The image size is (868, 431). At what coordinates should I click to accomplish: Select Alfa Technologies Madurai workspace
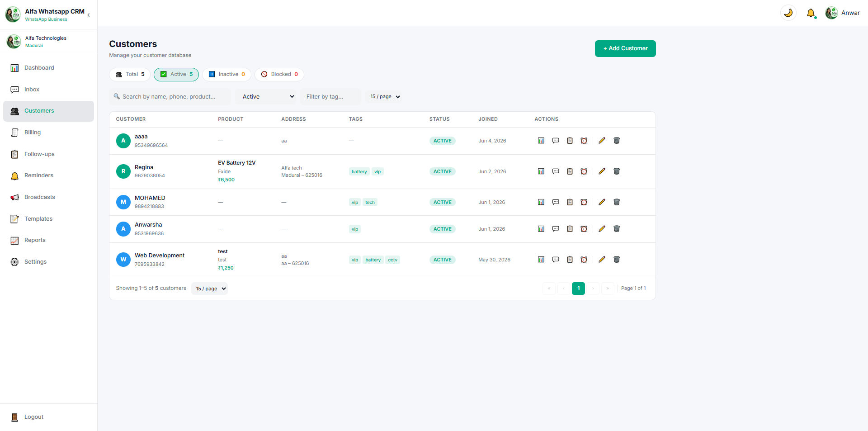coord(48,42)
